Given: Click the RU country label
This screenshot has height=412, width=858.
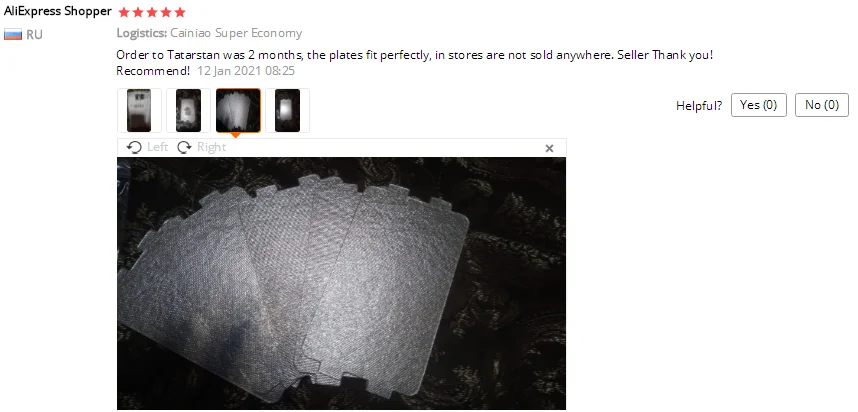Looking at the screenshot, I should tap(34, 35).
